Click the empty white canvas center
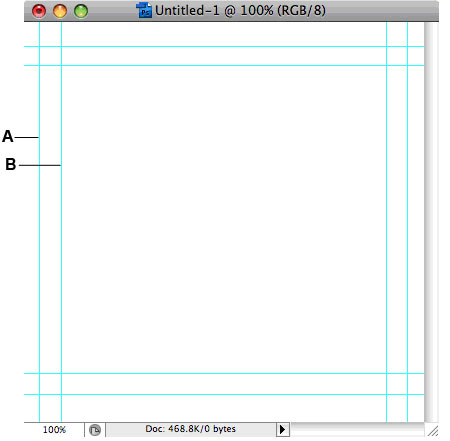 pyautogui.click(x=224, y=220)
